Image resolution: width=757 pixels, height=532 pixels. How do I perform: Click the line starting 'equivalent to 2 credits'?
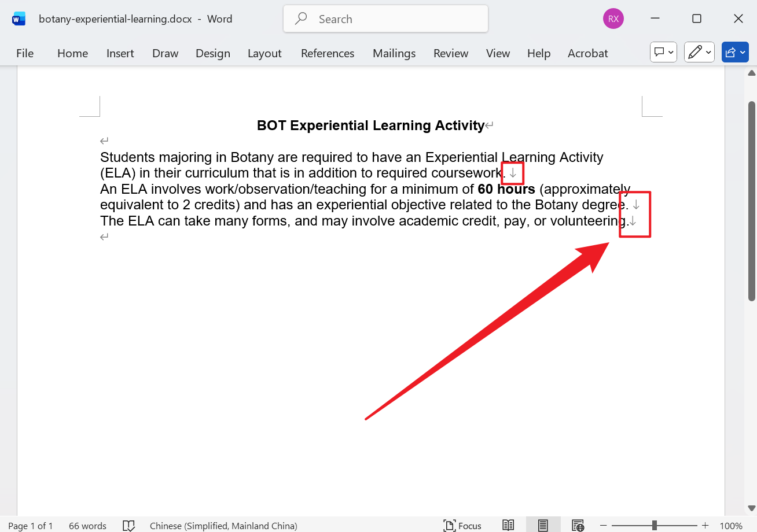tap(365, 205)
